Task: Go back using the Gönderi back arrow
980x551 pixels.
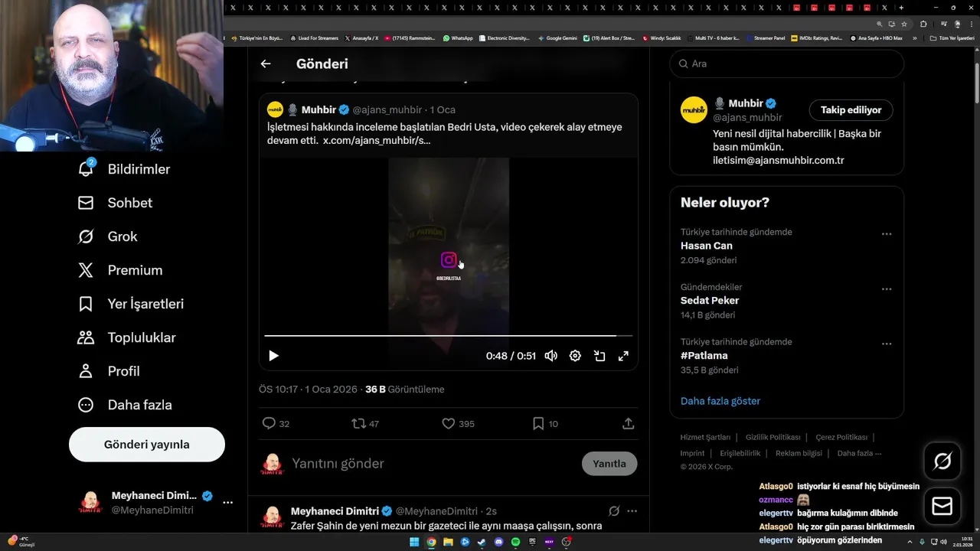Action: (x=266, y=64)
